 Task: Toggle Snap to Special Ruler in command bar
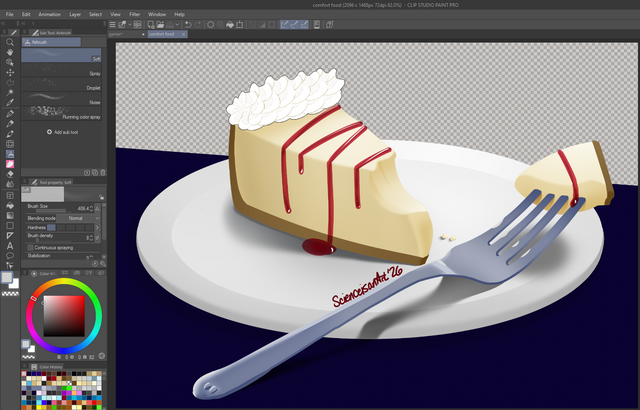(x=294, y=24)
